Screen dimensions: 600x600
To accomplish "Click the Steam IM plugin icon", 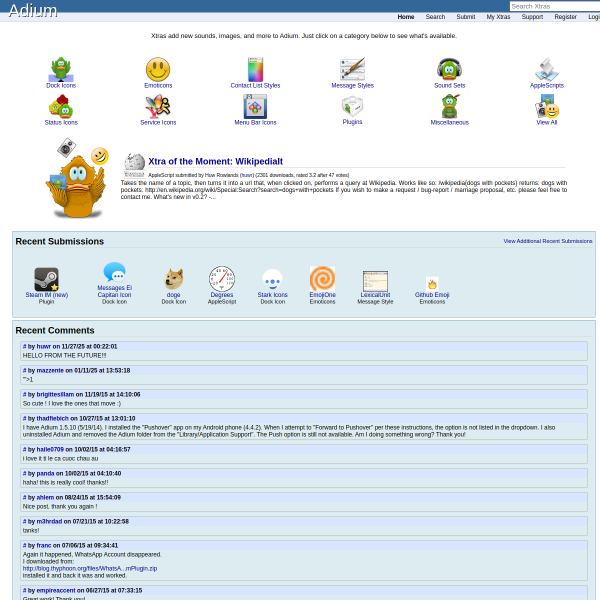I will pyautogui.click(x=46, y=279).
